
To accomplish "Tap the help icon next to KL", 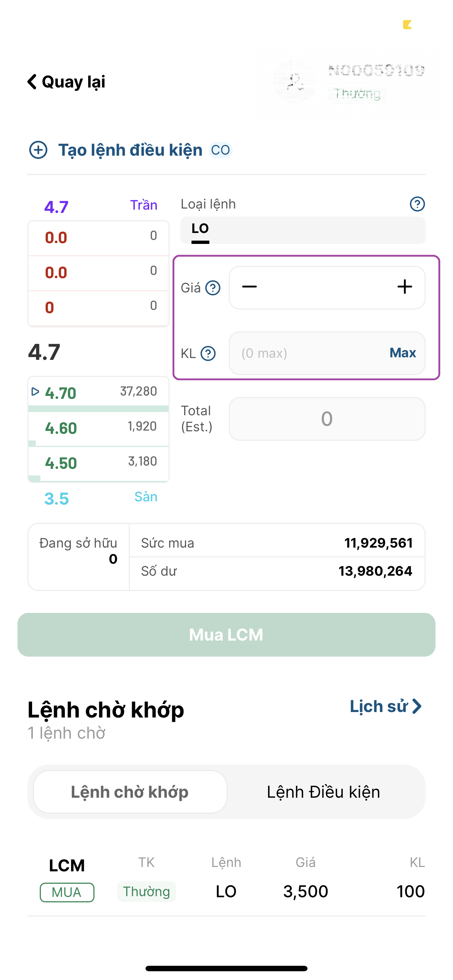I will click(x=208, y=353).
